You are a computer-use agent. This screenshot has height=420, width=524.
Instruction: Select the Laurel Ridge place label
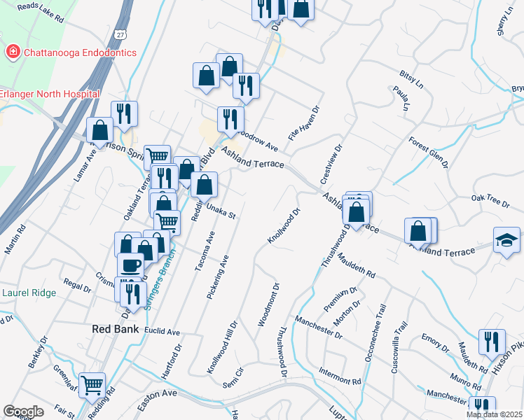(28, 293)
